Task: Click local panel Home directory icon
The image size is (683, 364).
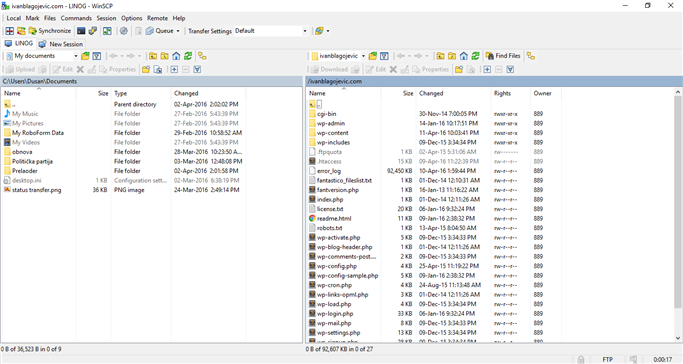Action: coord(176,56)
